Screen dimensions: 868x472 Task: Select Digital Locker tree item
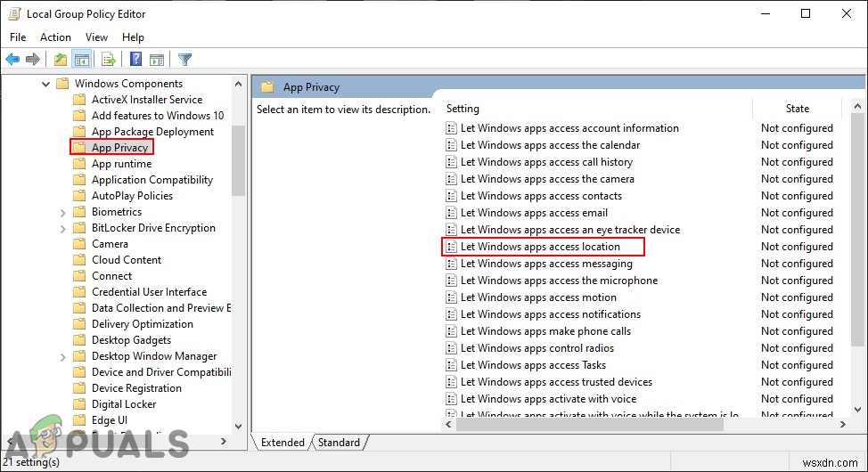coord(124,404)
